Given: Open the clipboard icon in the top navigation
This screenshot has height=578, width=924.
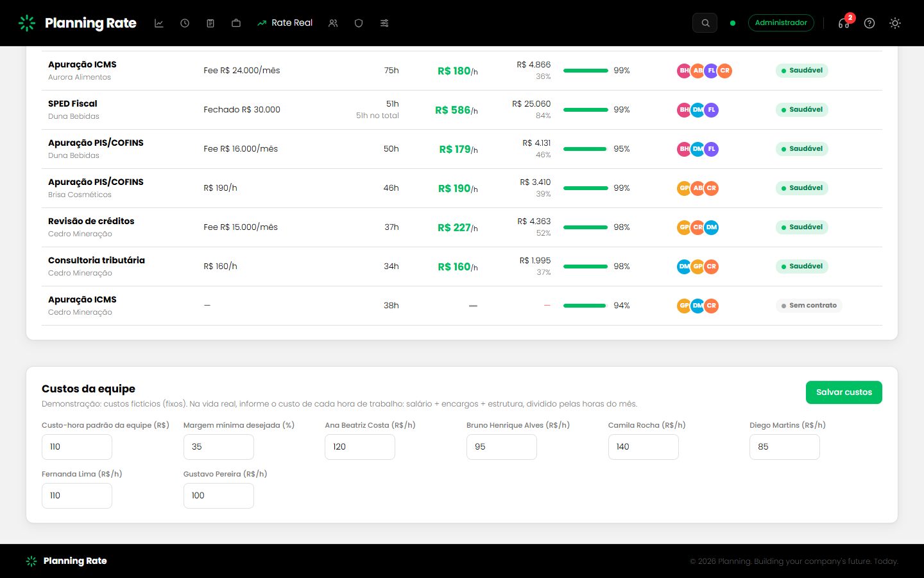Looking at the screenshot, I should [x=210, y=23].
